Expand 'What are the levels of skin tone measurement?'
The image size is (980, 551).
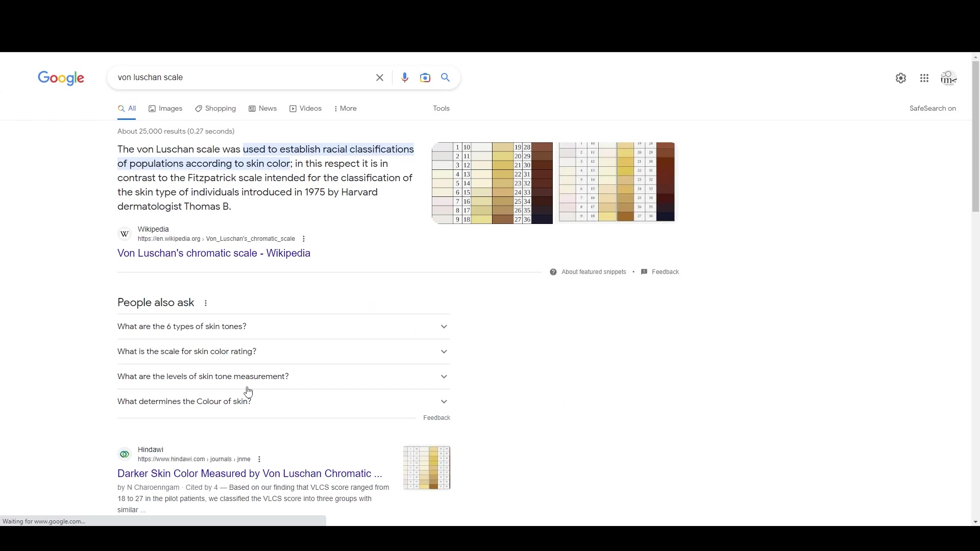(283, 377)
